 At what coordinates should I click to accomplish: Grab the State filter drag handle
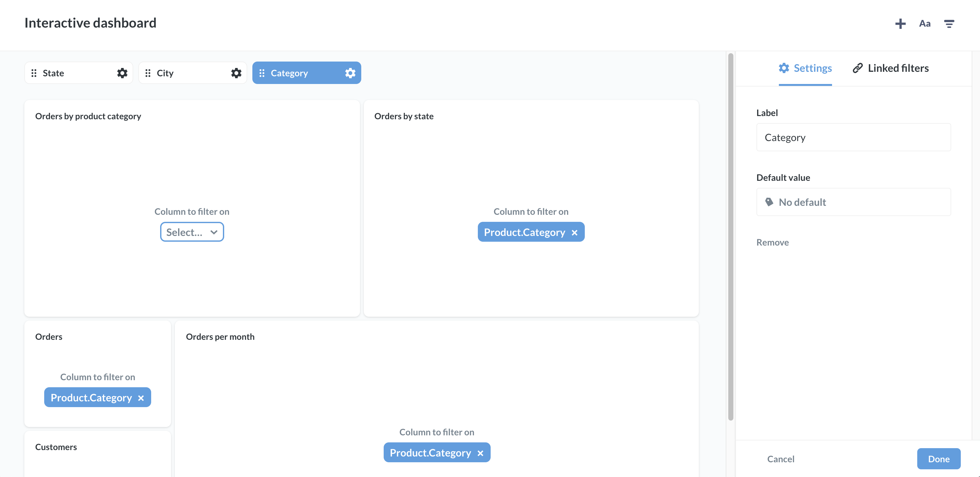pyautogui.click(x=34, y=73)
